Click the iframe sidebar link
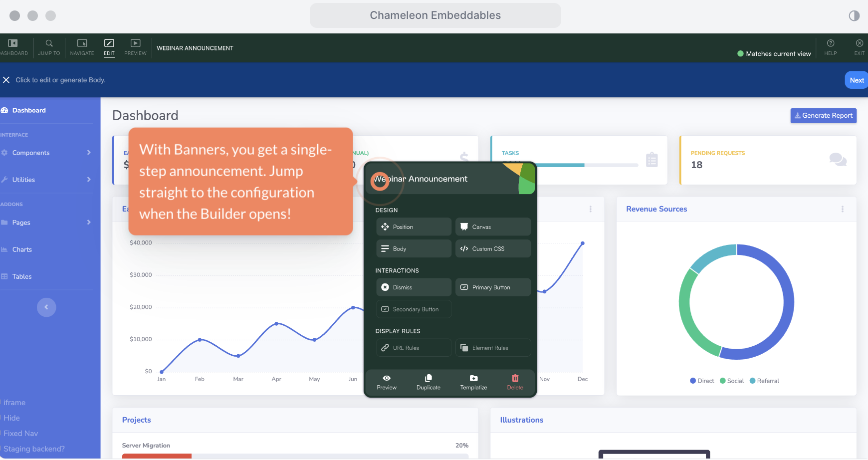The height and width of the screenshot is (460, 868). coord(14,403)
